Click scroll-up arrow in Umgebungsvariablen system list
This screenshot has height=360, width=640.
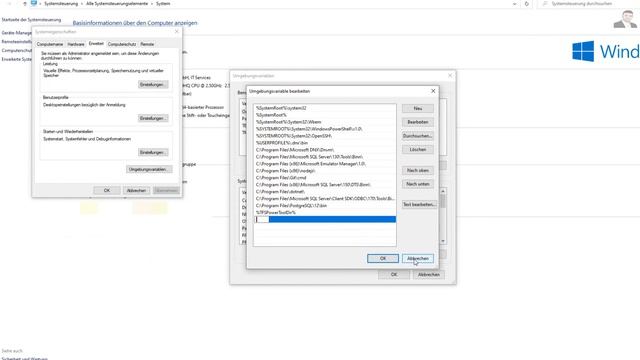pos(443,191)
